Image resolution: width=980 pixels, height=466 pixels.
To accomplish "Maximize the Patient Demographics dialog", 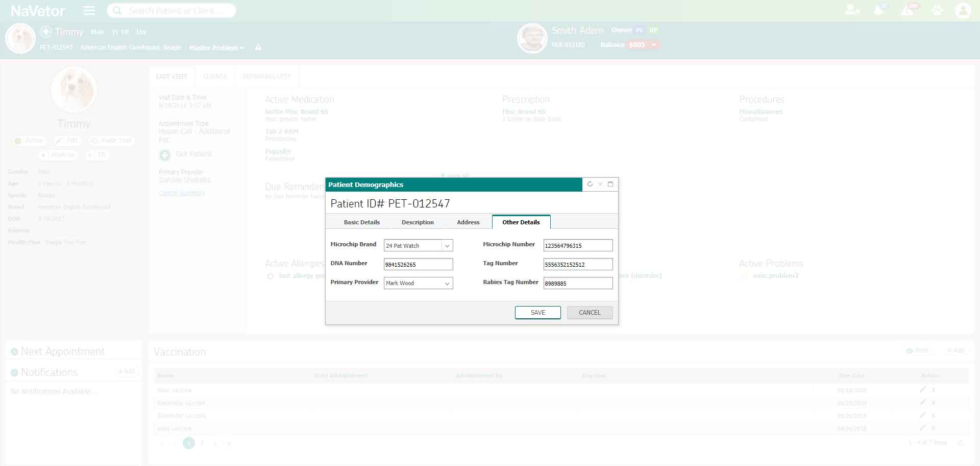I will [610, 184].
